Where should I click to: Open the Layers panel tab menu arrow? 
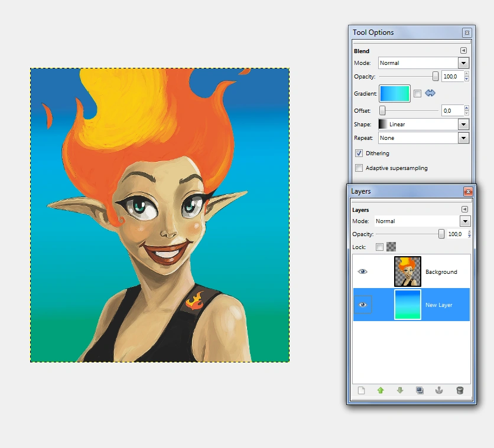click(464, 210)
